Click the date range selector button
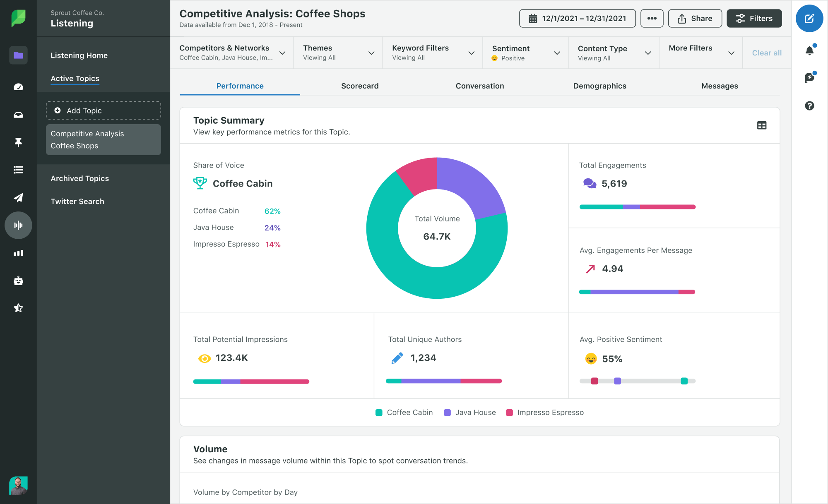828x504 pixels. pyautogui.click(x=577, y=18)
